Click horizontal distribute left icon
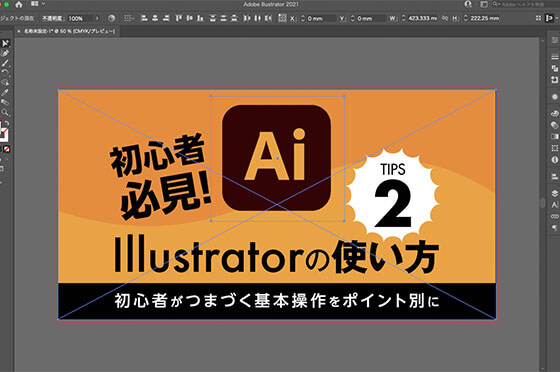The height and width of the screenshot is (372, 560). 247,18
